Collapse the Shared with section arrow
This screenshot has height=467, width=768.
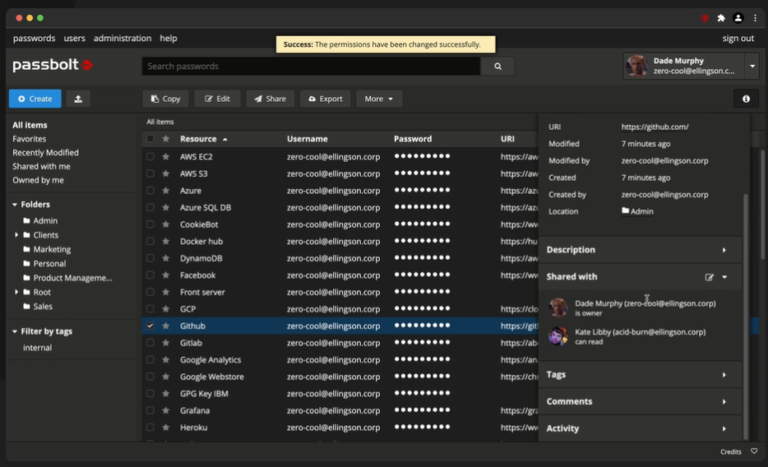click(x=724, y=277)
